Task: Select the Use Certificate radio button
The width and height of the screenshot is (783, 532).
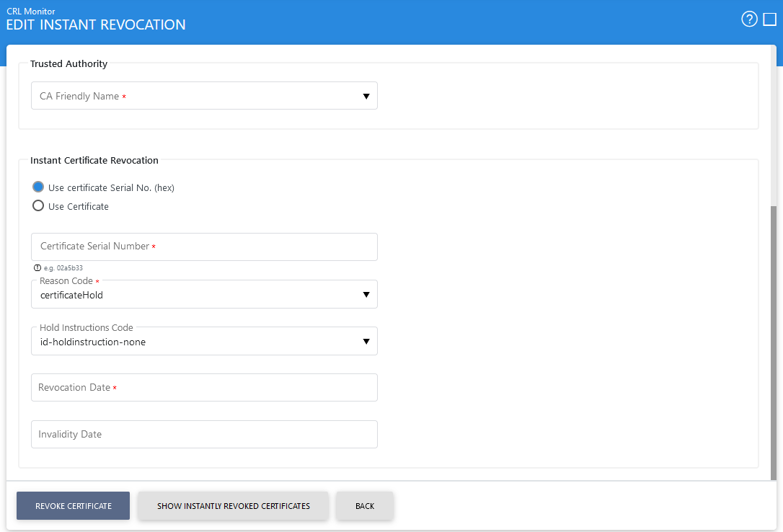Action: pos(39,206)
